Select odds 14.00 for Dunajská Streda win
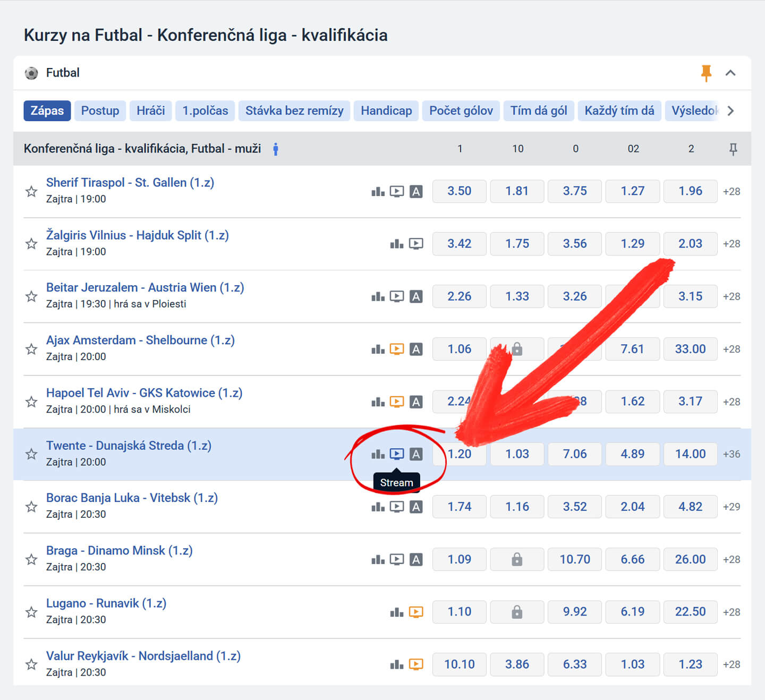The width and height of the screenshot is (765, 700). [691, 454]
